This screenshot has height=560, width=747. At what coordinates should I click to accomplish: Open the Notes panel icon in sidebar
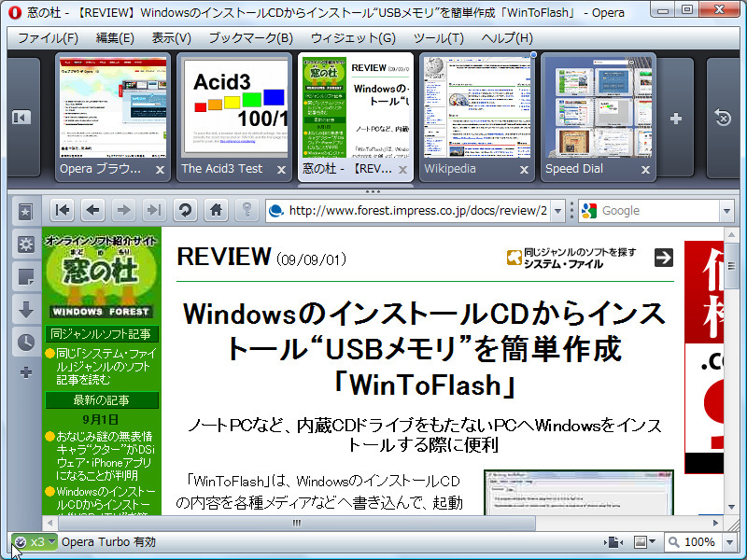[x=25, y=277]
